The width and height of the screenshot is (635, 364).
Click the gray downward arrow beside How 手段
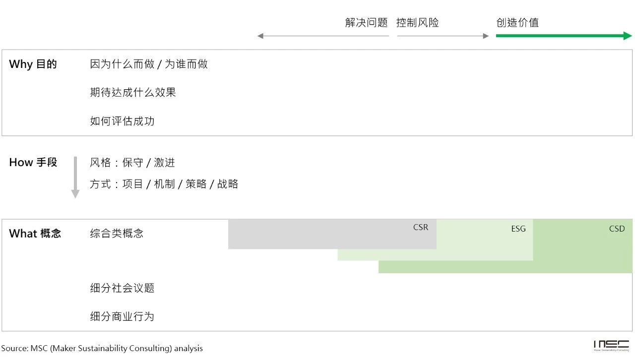point(75,178)
